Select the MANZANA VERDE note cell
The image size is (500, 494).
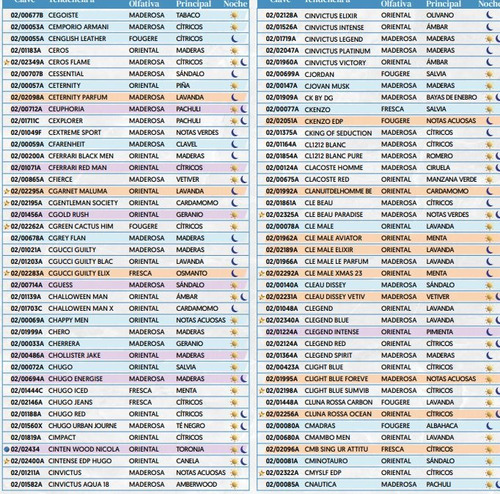(x=452, y=179)
